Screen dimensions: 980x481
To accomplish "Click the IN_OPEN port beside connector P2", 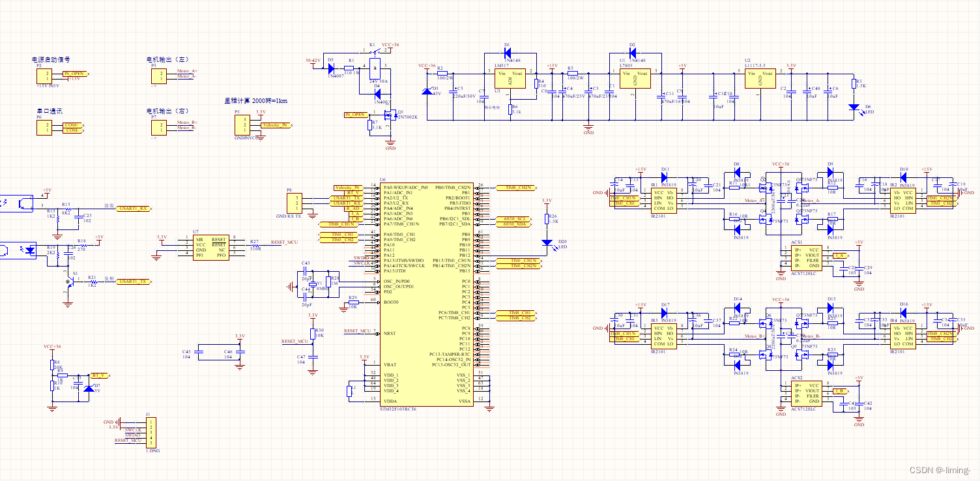I will [x=76, y=74].
